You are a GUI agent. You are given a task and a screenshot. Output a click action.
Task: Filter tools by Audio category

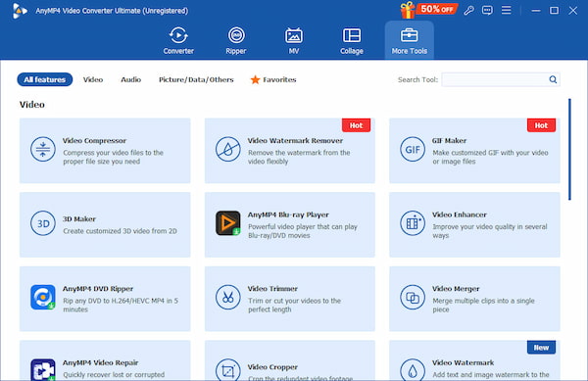pos(131,79)
